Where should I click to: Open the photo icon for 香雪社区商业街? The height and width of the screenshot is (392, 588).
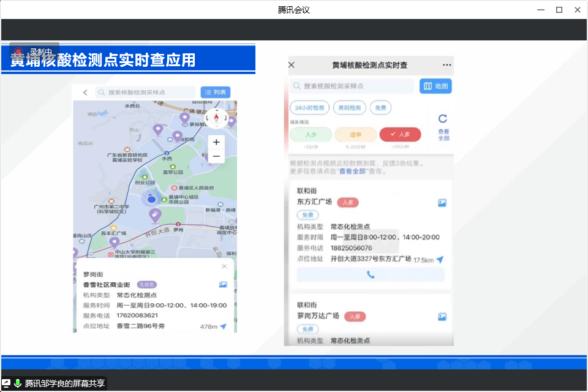(223, 285)
